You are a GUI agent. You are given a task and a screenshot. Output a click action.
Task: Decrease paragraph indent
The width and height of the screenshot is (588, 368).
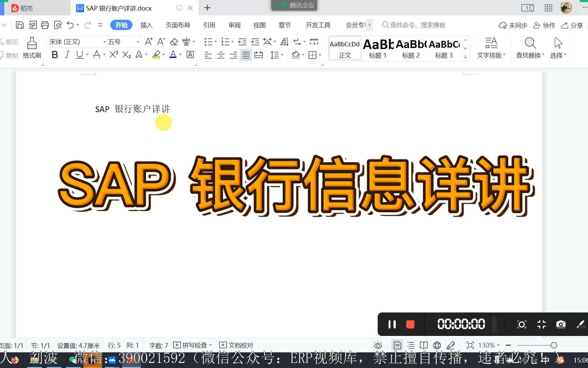(242, 42)
